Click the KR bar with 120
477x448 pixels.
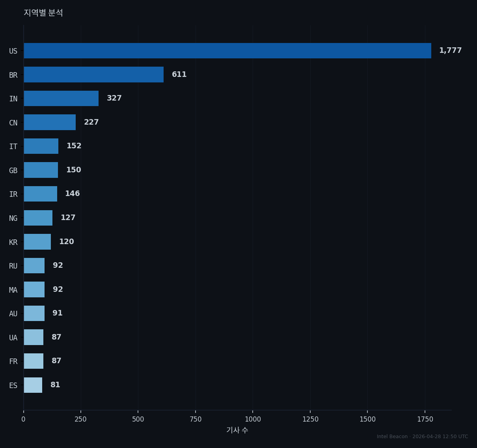tap(37, 242)
